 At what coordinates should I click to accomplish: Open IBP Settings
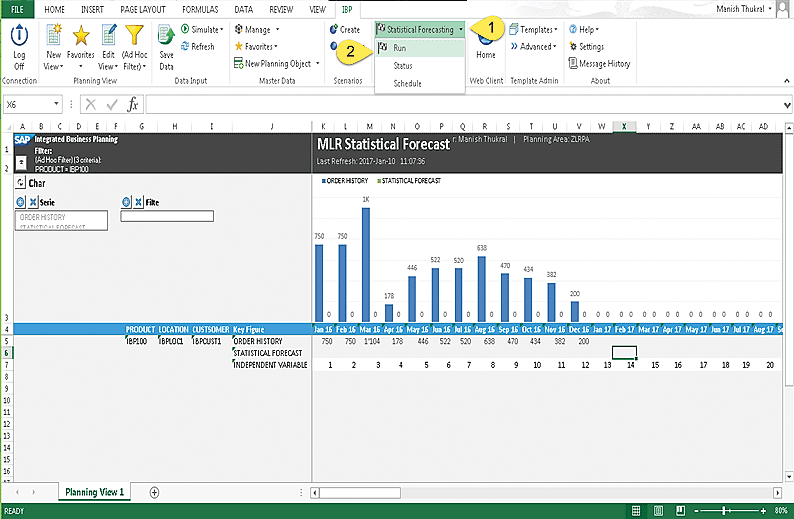[586, 47]
